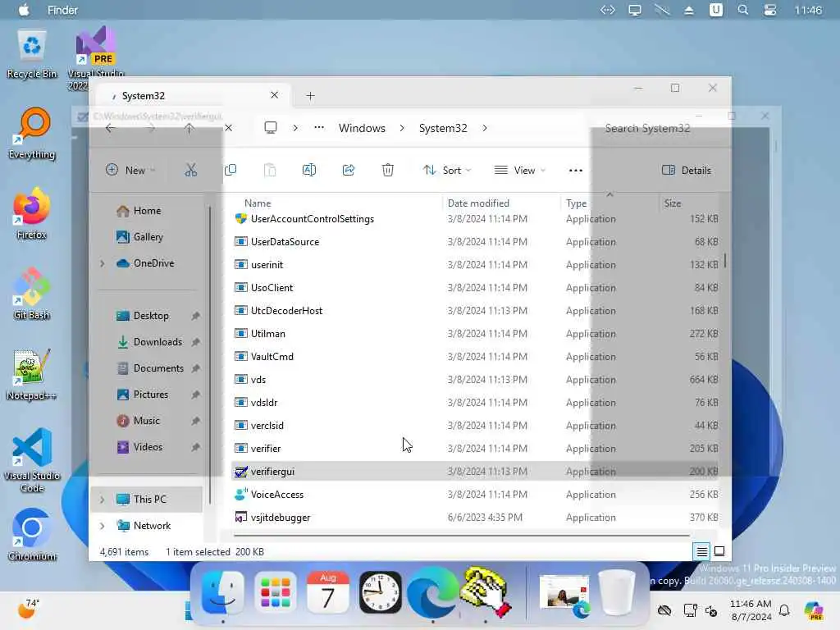840x630 pixels.
Task: Open Launchpad from the dock
Action: [276, 593]
